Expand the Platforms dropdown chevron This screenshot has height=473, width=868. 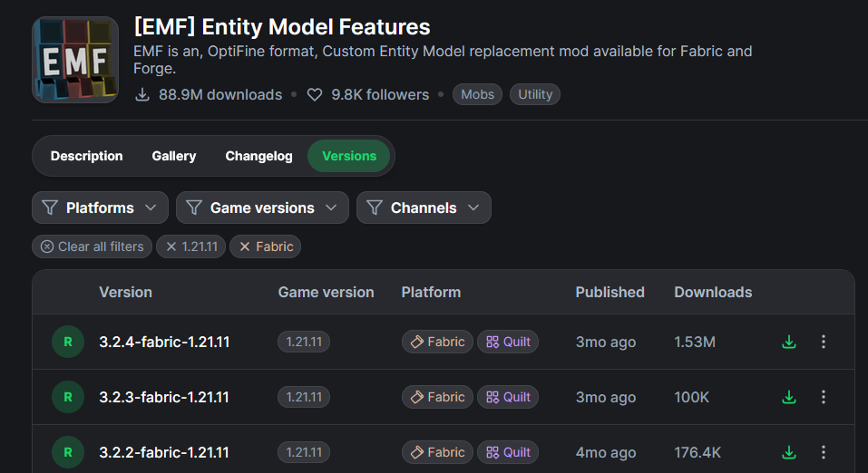point(151,208)
